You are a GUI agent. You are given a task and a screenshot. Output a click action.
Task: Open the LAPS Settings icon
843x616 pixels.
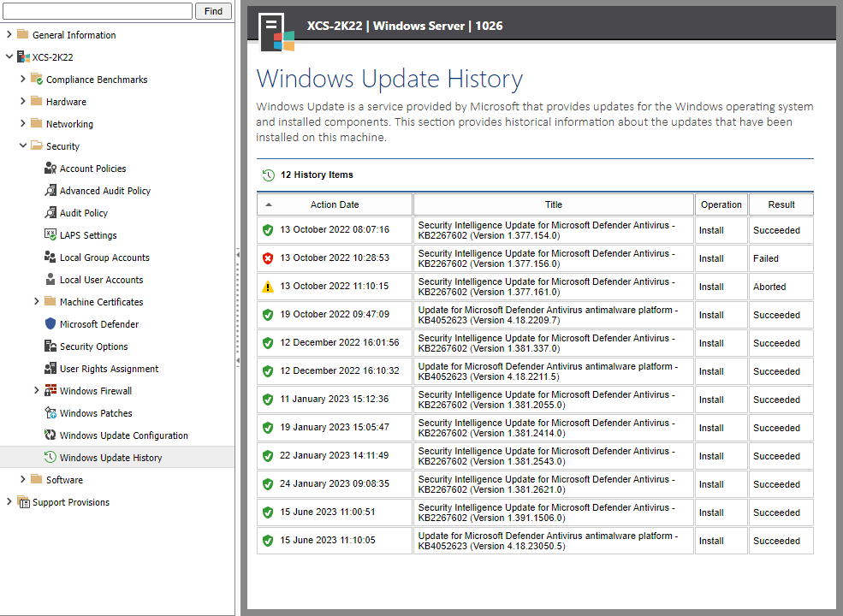click(50, 235)
